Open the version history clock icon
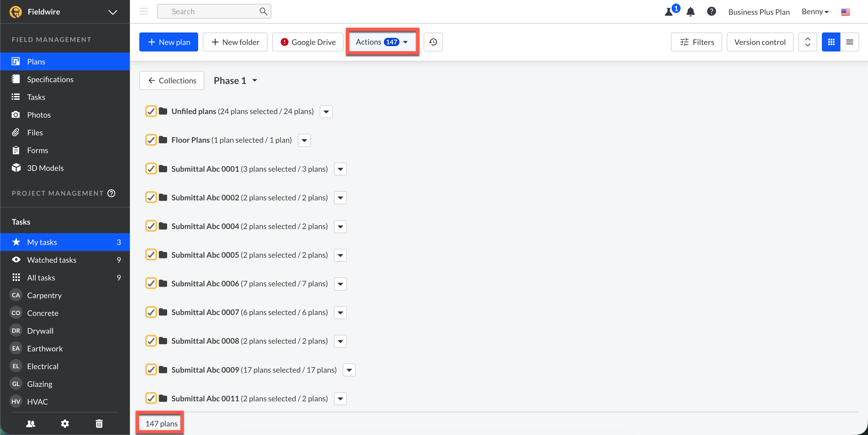 tap(433, 42)
